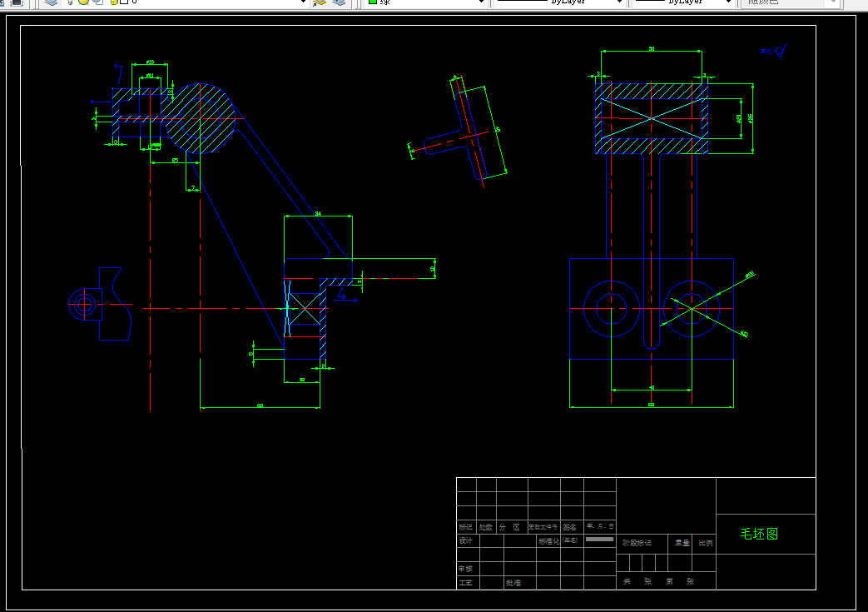Image resolution: width=868 pixels, height=612 pixels.
Task: Select the 阶段标记 label
Action: pyautogui.click(x=637, y=543)
